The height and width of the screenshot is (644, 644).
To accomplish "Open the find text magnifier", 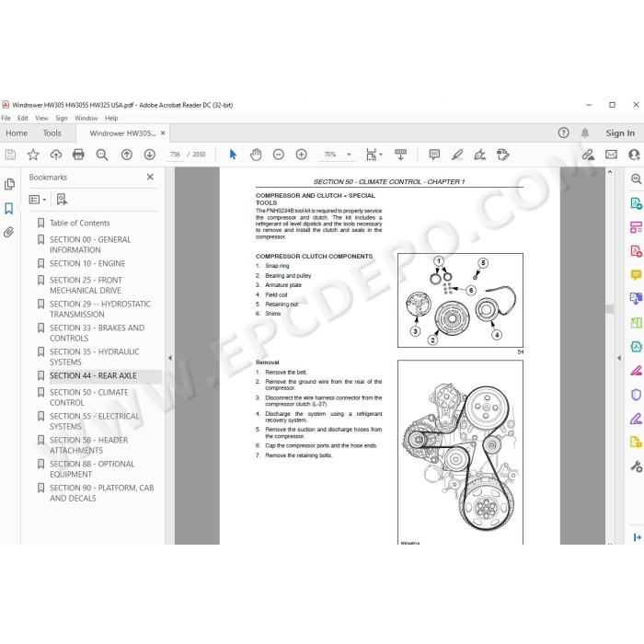I will (x=102, y=155).
